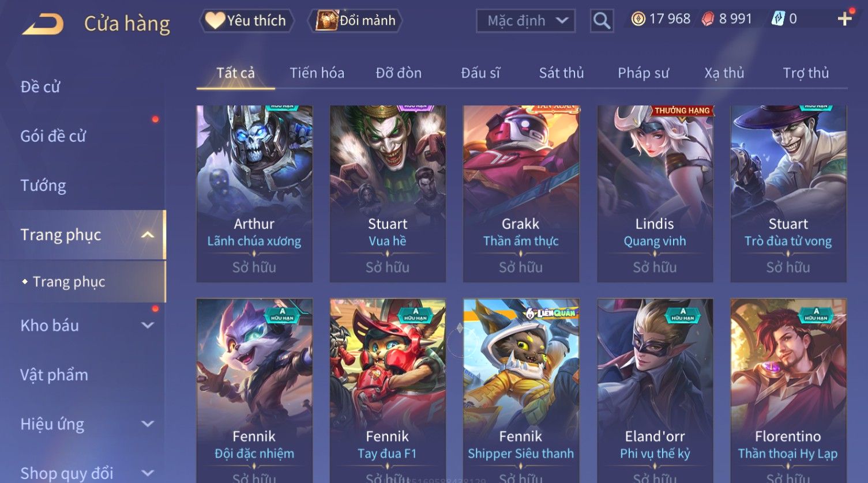
Task: Open Tướng in the sidebar
Action: pos(43,186)
